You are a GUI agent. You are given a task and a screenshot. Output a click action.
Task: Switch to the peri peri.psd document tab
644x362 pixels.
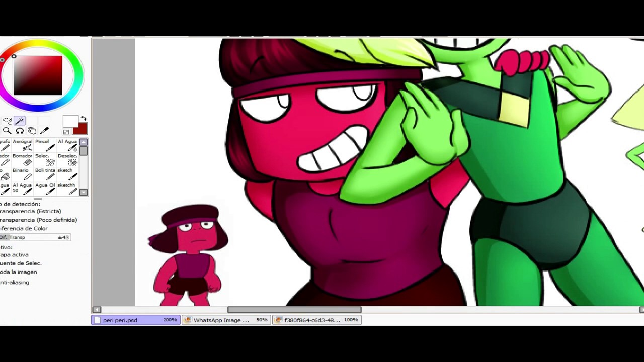136,320
